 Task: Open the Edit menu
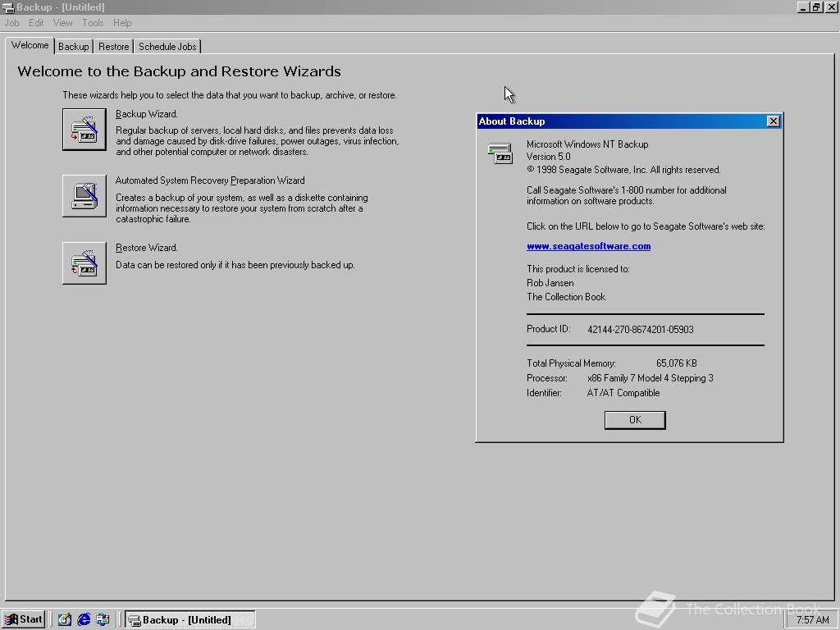coord(36,23)
